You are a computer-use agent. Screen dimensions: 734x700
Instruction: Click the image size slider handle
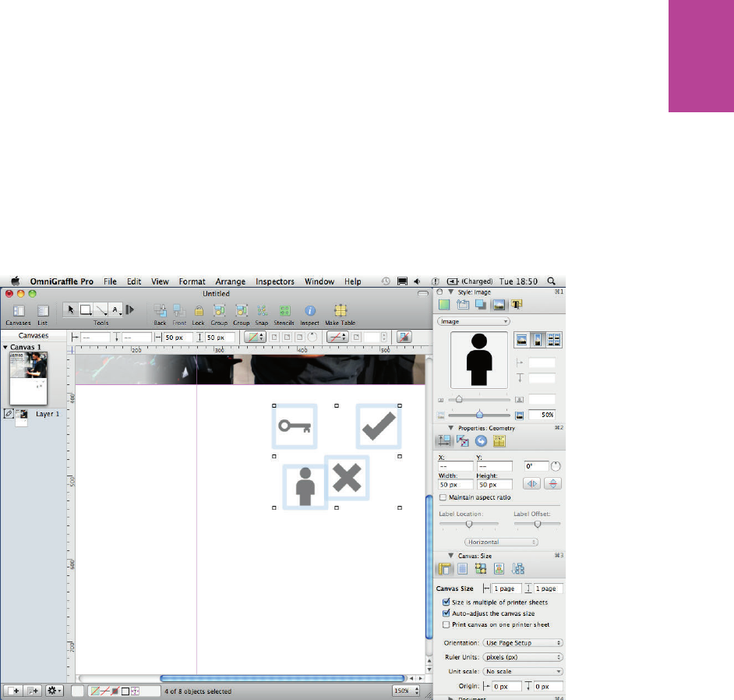click(459, 399)
